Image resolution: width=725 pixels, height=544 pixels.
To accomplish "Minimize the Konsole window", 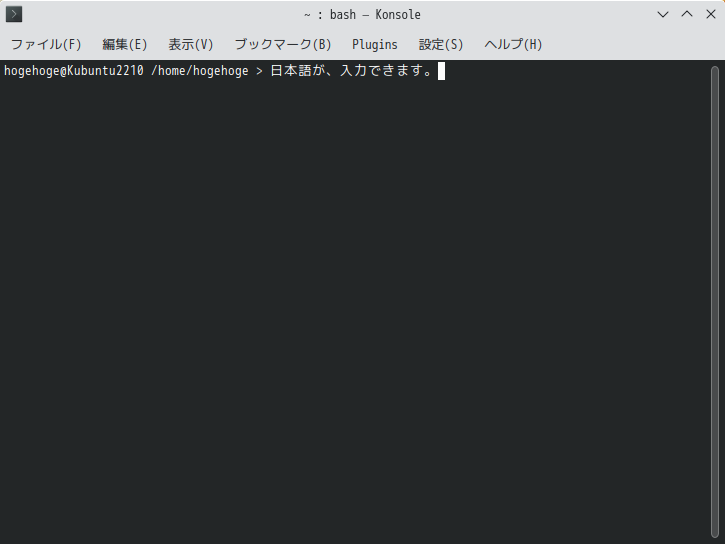I will coord(663,14).
